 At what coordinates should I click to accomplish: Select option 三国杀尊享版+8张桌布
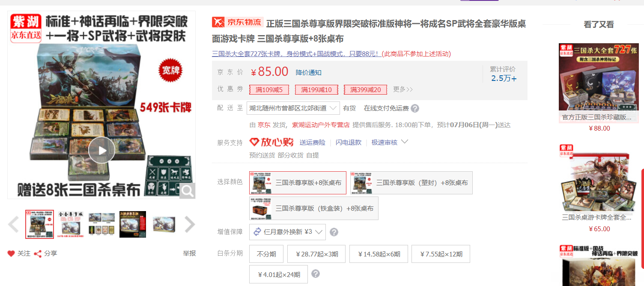298,183
